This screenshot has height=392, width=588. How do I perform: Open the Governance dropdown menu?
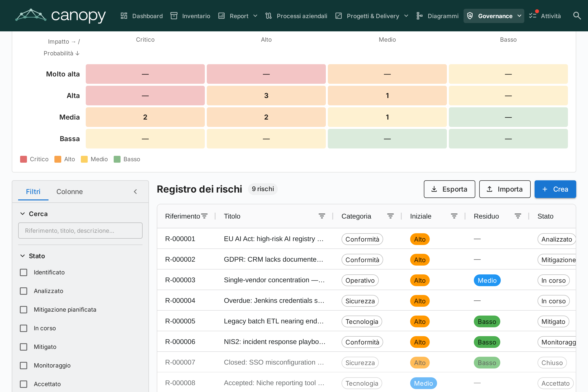coord(493,16)
